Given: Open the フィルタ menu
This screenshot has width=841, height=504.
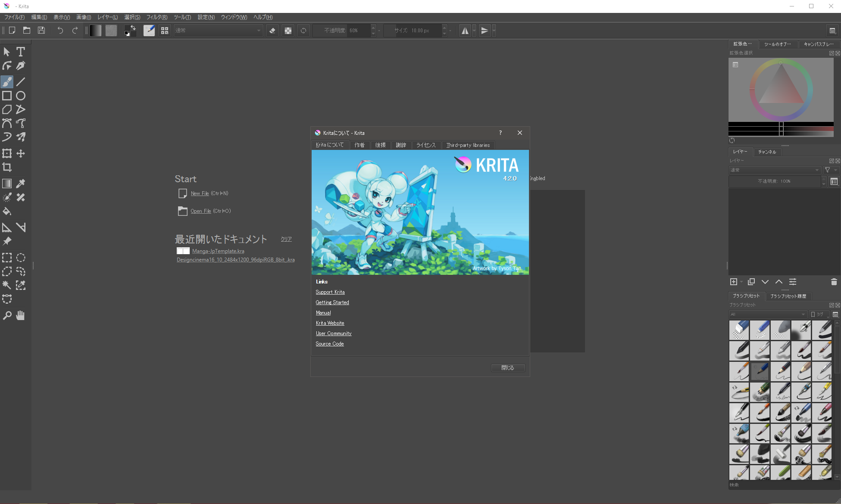Looking at the screenshot, I should [x=156, y=17].
